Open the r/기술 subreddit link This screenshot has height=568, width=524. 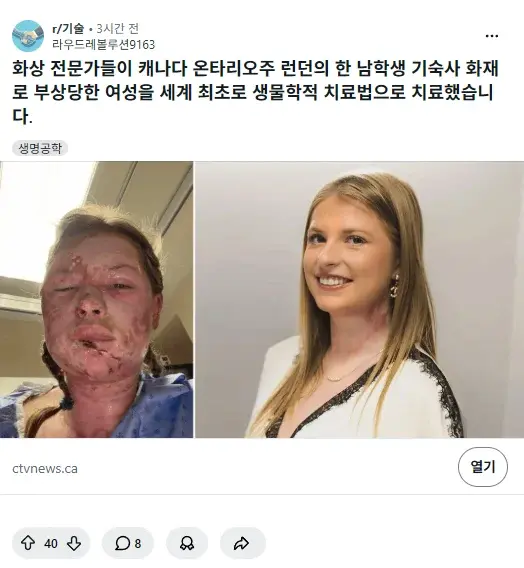coord(68,28)
